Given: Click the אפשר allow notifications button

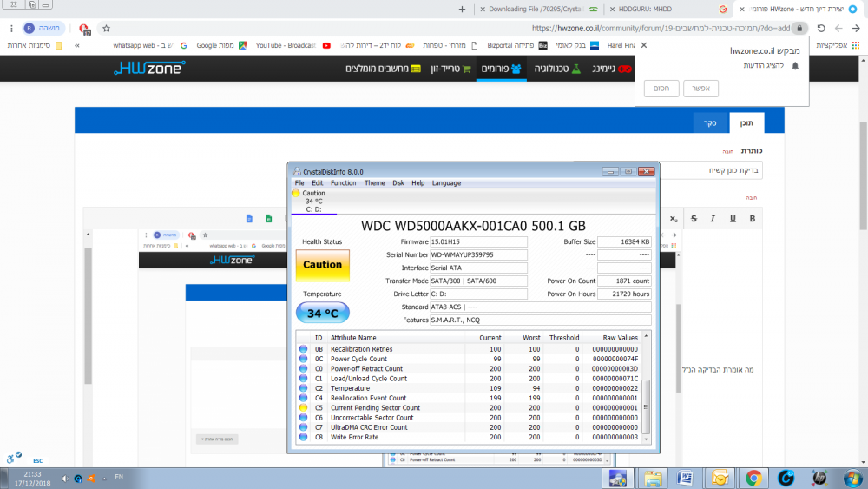Looking at the screenshot, I should [x=700, y=89].
